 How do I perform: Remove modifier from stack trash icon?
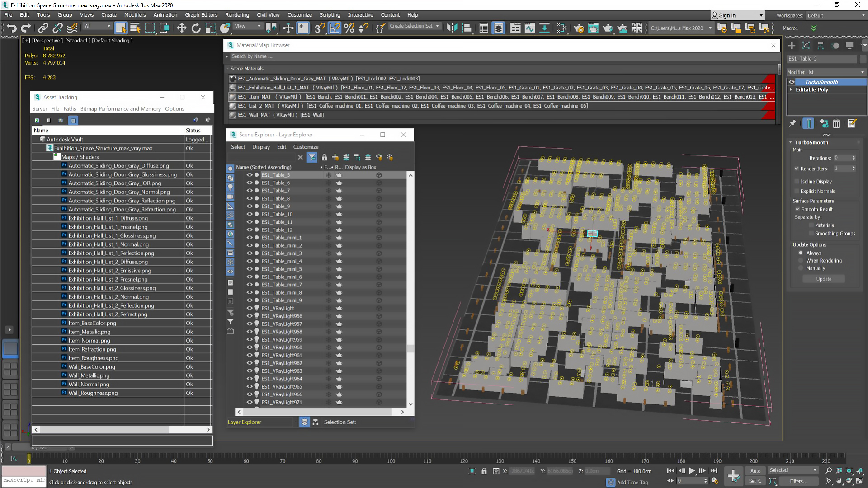tap(836, 123)
